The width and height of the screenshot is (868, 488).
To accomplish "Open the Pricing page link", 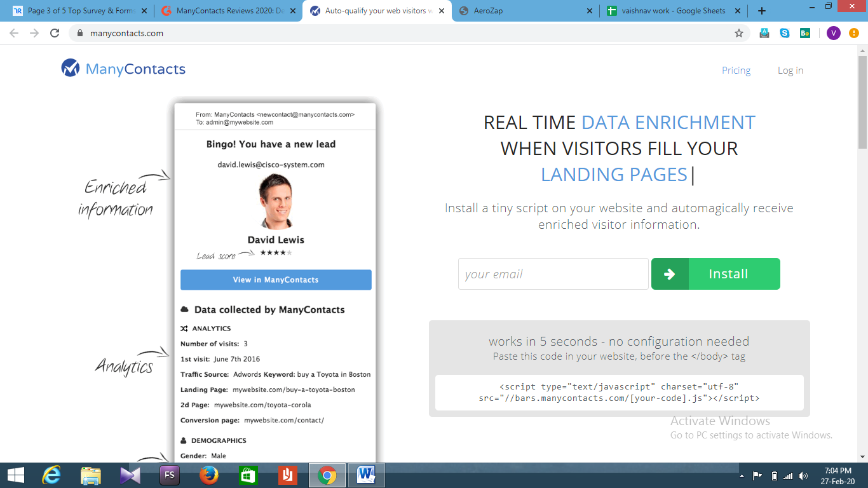I will coord(736,71).
